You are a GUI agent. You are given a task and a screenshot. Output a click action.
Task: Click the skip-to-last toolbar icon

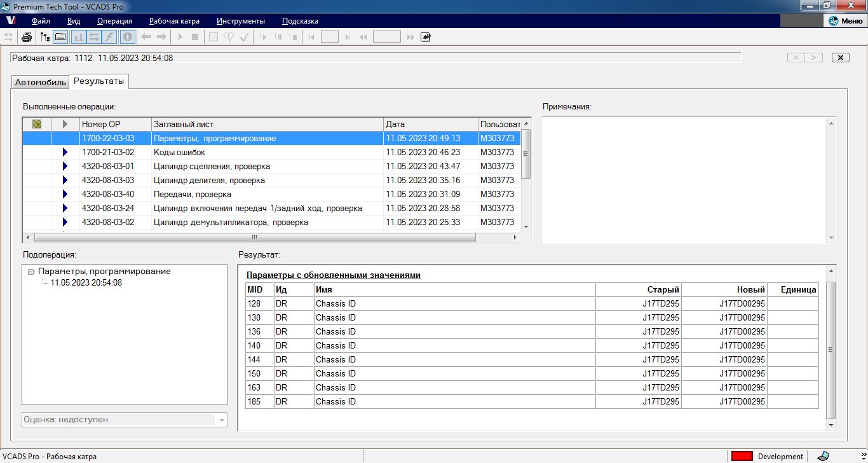coord(348,37)
